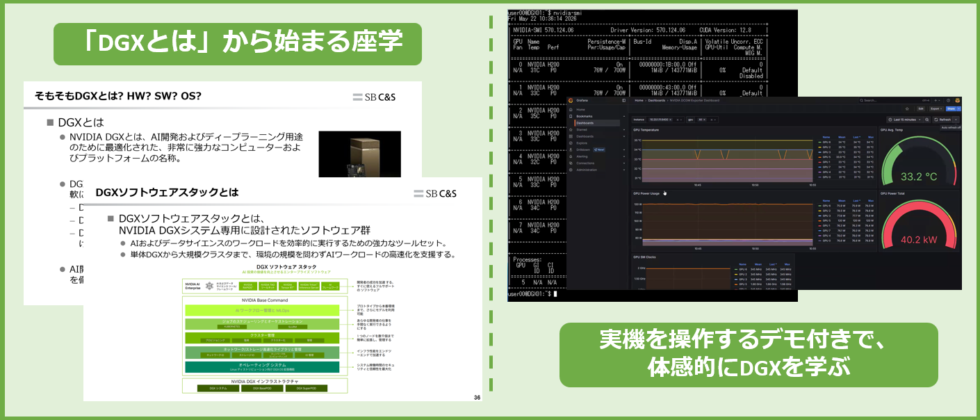The height and width of the screenshot is (420, 980).
Task: Click the Grafana logo in the sidebar
Action: coord(571,100)
